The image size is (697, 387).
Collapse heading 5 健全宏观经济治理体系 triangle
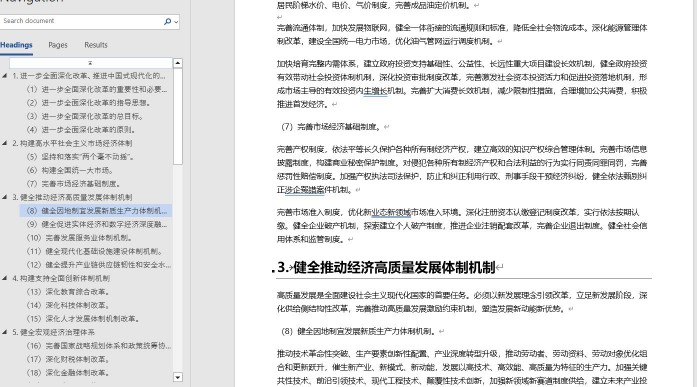point(4,332)
